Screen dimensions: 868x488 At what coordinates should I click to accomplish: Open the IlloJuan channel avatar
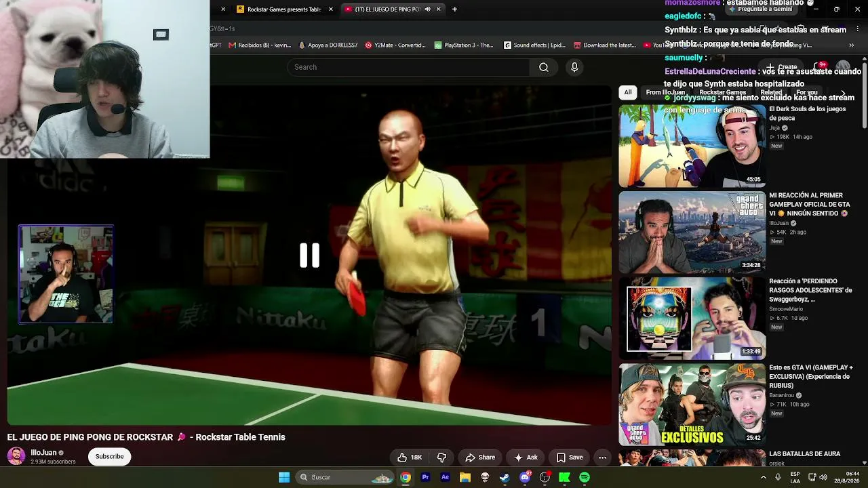(16, 457)
